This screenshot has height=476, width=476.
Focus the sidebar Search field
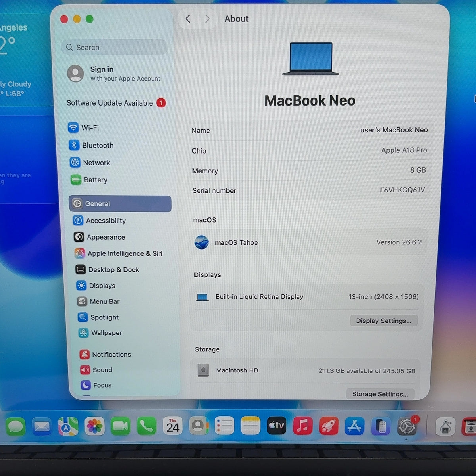tap(115, 47)
